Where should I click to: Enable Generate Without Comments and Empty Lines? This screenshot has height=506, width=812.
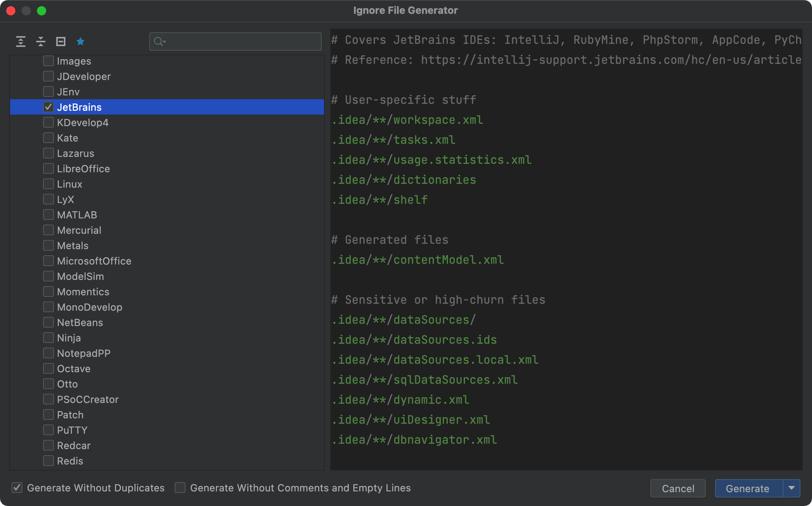click(180, 488)
